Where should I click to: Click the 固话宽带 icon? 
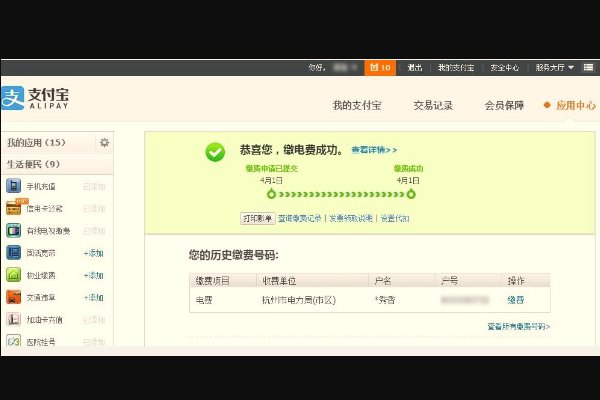[x=13, y=253]
